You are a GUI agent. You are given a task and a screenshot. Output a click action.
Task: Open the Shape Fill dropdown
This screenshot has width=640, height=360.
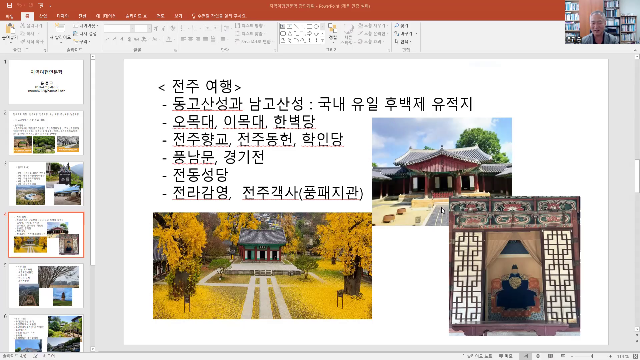tap(372, 26)
